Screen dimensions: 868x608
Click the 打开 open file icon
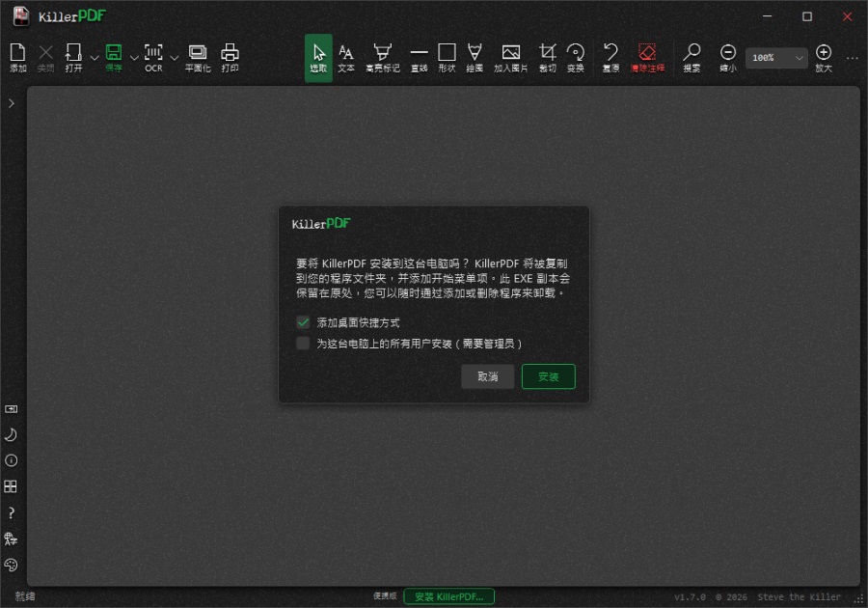pyautogui.click(x=73, y=58)
